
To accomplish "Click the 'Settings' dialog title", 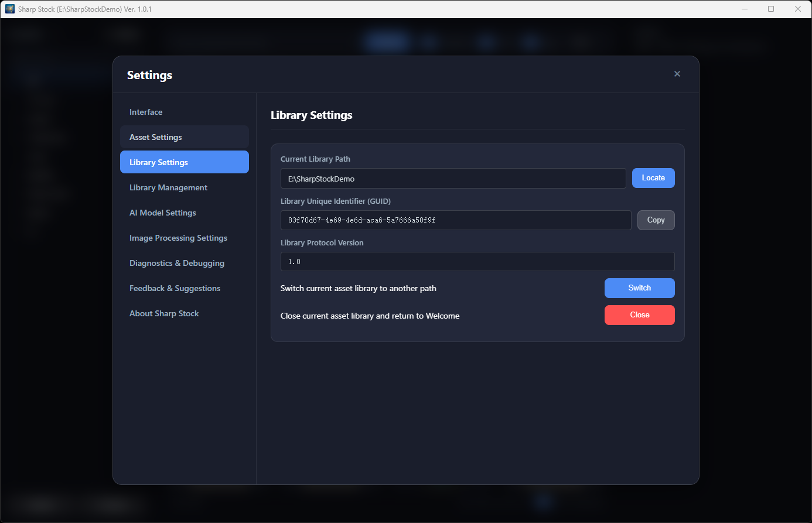I will 149,75.
